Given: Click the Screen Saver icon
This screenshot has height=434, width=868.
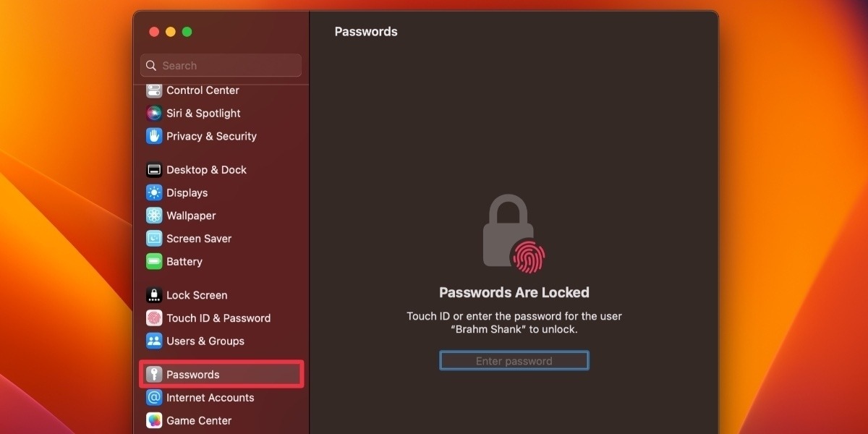Looking at the screenshot, I should [154, 239].
